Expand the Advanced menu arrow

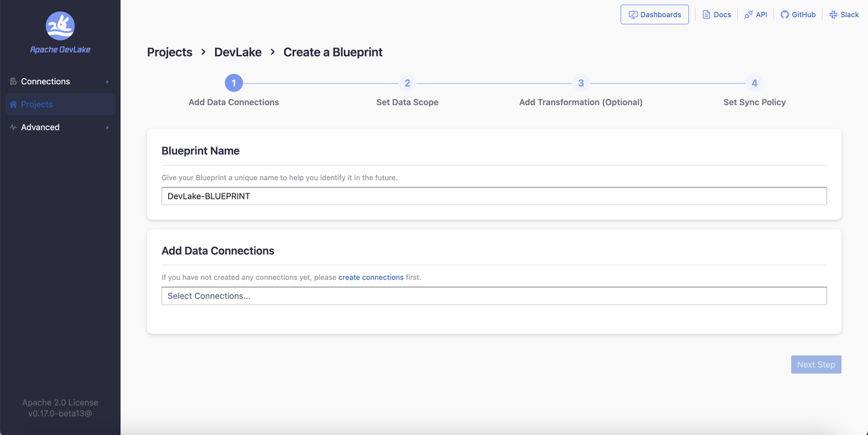pos(107,128)
